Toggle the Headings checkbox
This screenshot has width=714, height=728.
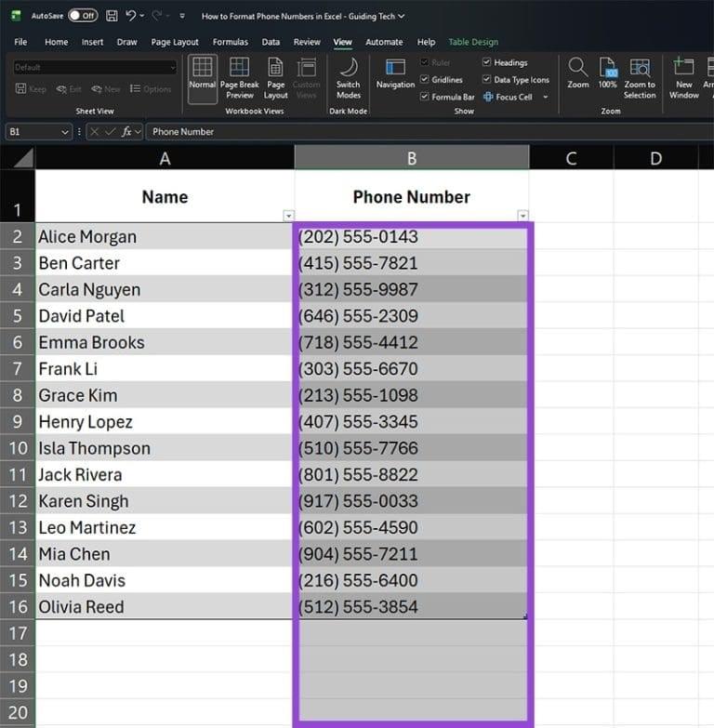click(487, 63)
